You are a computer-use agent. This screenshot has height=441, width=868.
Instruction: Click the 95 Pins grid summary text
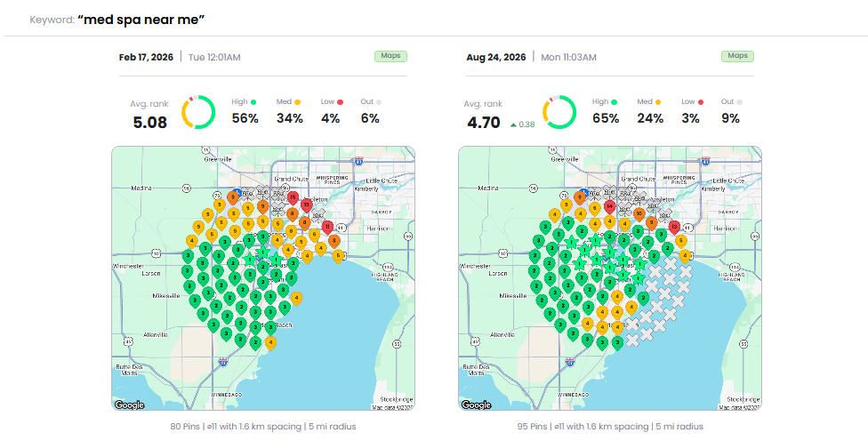click(610, 427)
